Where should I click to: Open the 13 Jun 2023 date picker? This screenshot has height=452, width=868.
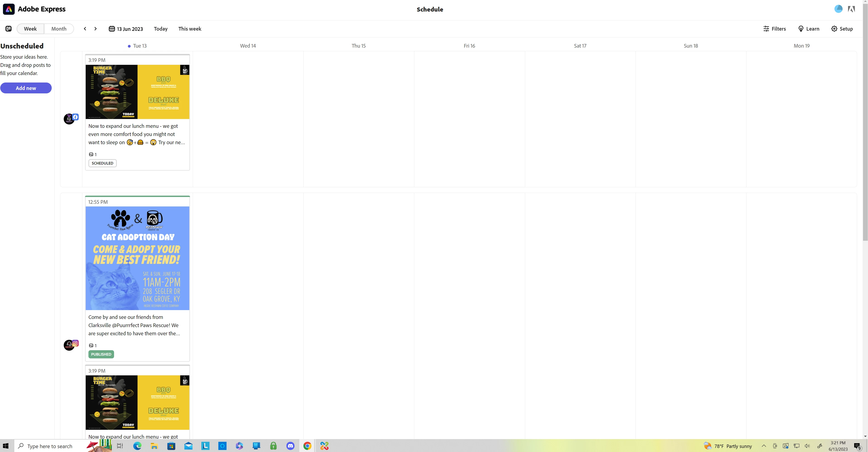tap(126, 29)
